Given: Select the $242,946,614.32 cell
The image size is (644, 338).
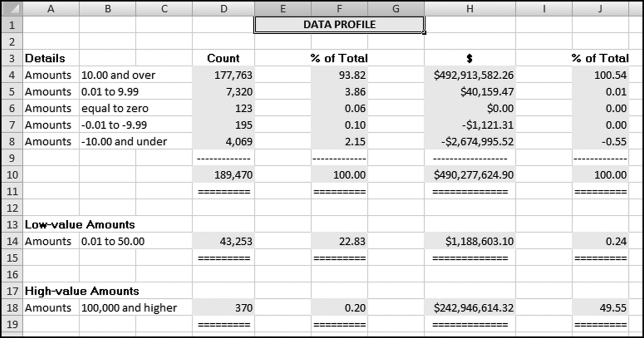Looking at the screenshot, I should pos(473,308).
